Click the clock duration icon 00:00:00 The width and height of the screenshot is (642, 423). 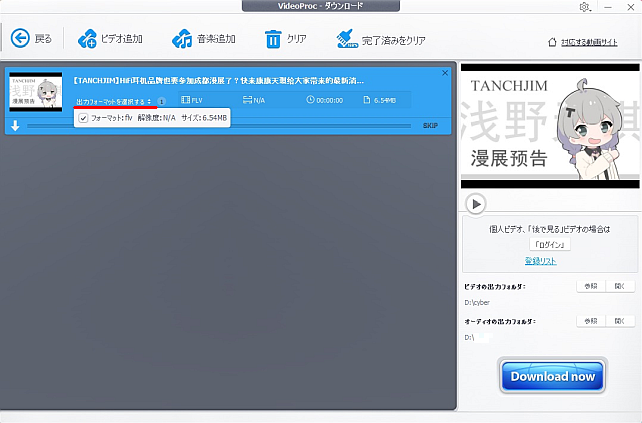tap(310, 100)
